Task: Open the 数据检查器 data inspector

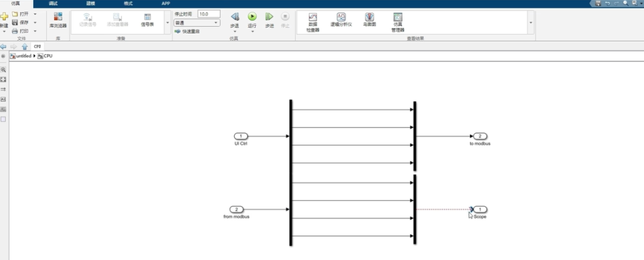Action: (x=312, y=22)
